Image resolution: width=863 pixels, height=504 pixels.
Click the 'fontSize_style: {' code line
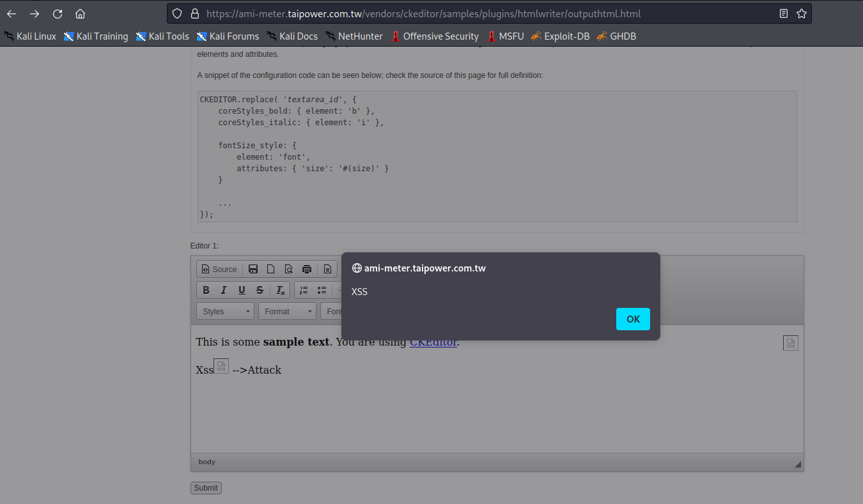[257, 146]
